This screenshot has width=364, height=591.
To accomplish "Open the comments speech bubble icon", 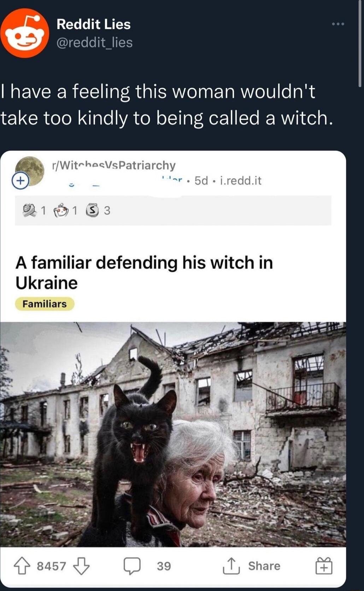I will pos(132,566).
